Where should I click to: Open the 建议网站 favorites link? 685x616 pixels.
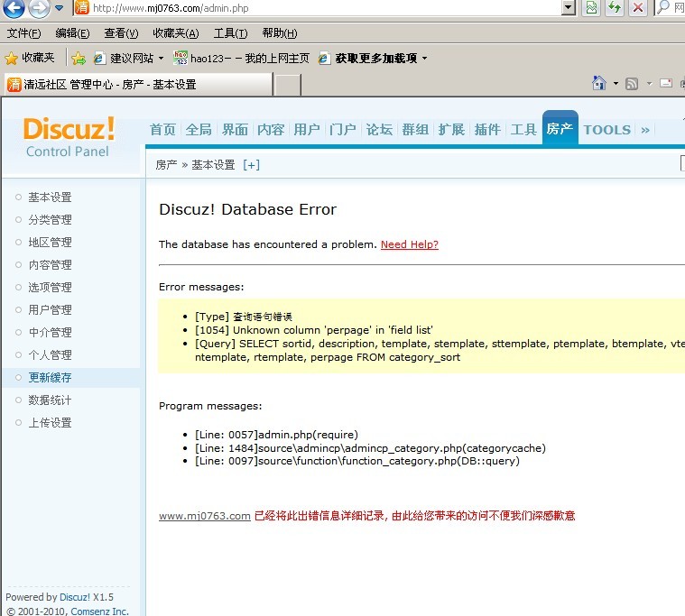coord(124,58)
